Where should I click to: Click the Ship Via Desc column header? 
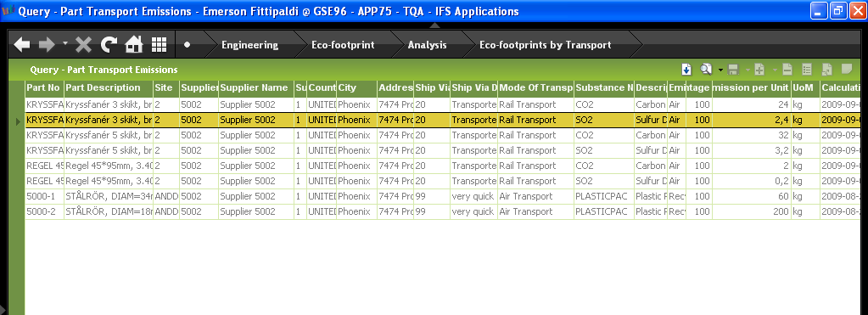473,88
